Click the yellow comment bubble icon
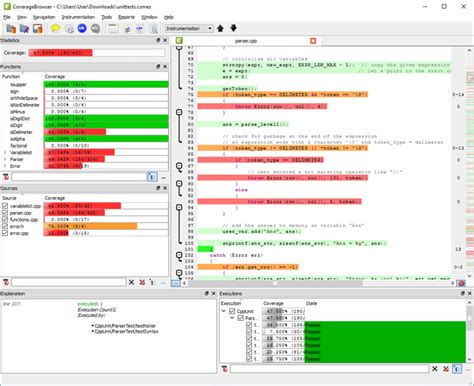This screenshot has width=474, height=386. (x=56, y=29)
